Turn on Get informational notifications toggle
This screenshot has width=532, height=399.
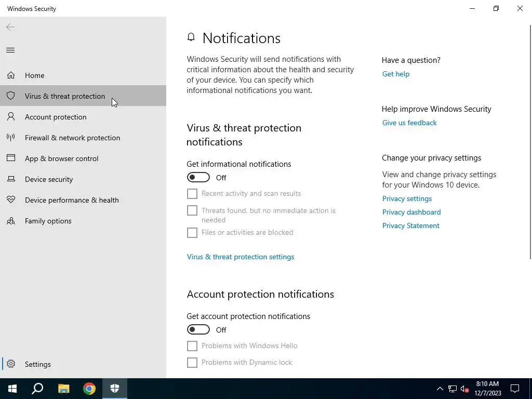(198, 178)
